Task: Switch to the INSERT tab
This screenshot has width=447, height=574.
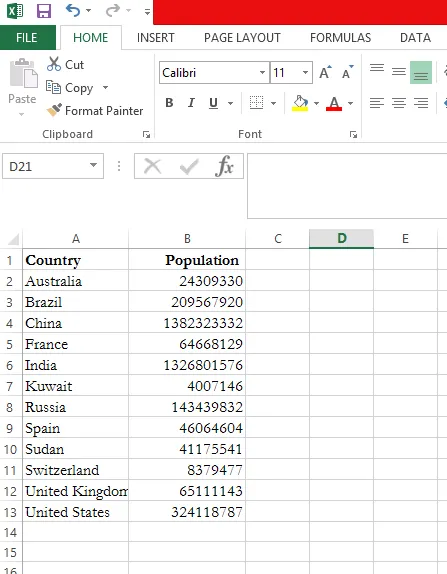Action: (x=156, y=37)
